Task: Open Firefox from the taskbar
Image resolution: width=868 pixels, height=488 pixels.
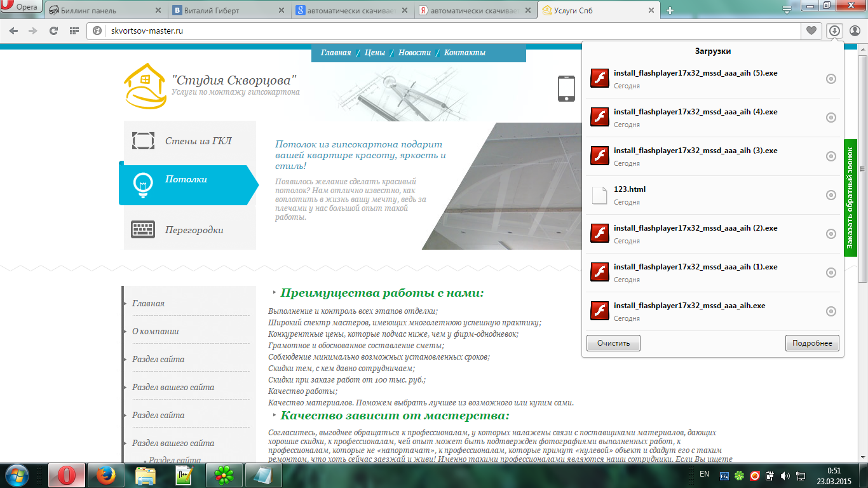Action: click(x=105, y=475)
